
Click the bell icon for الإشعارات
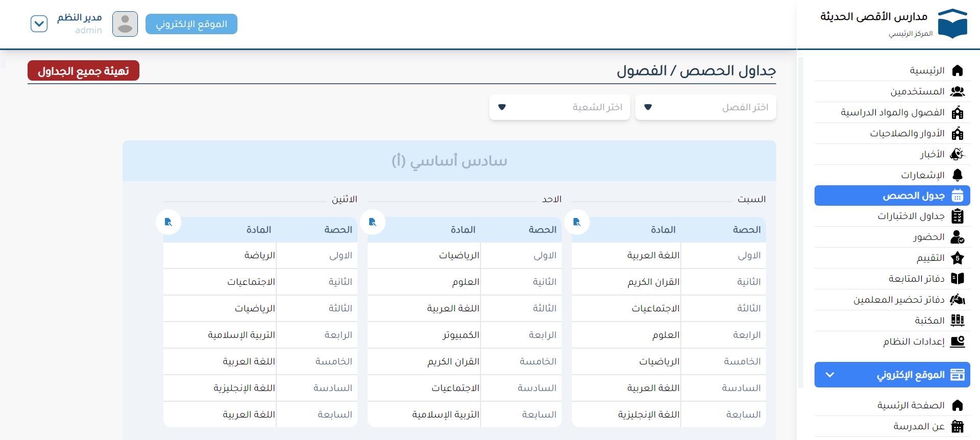coord(957,175)
